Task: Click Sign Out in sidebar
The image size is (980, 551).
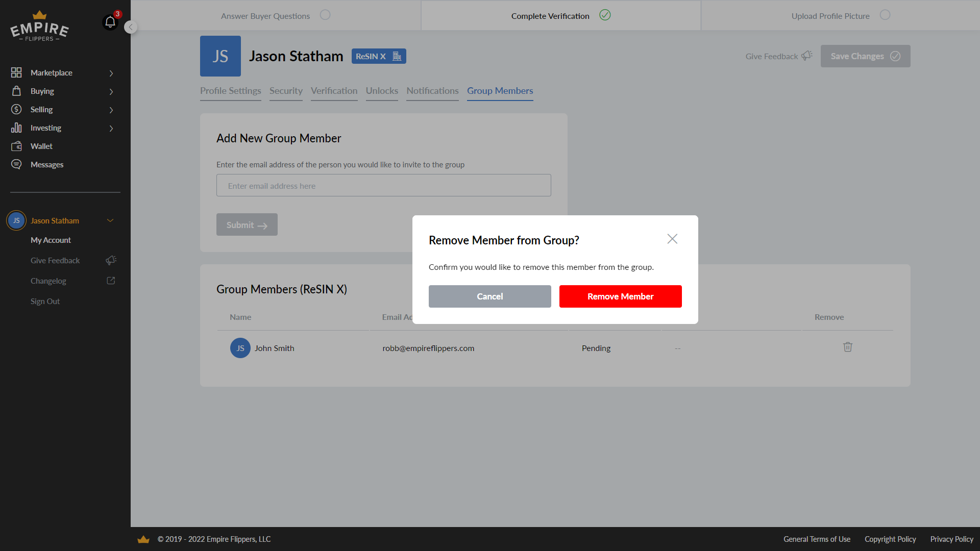Action: (45, 301)
